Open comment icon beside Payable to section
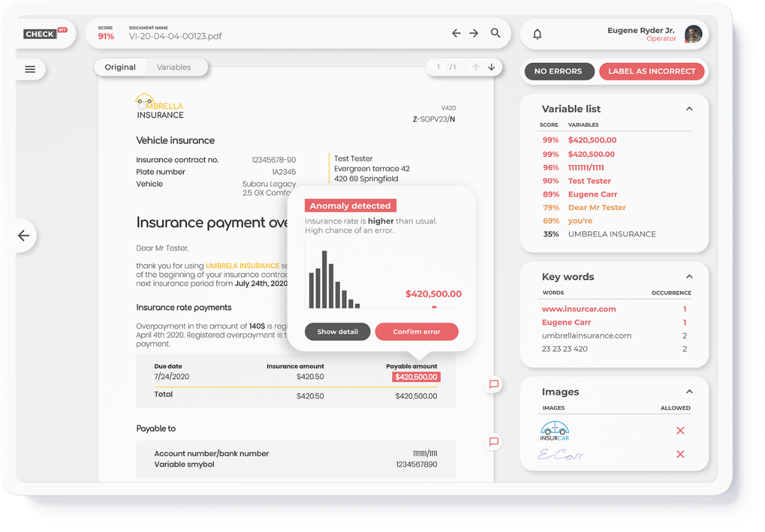This screenshot has height=532, width=765. coord(493,442)
